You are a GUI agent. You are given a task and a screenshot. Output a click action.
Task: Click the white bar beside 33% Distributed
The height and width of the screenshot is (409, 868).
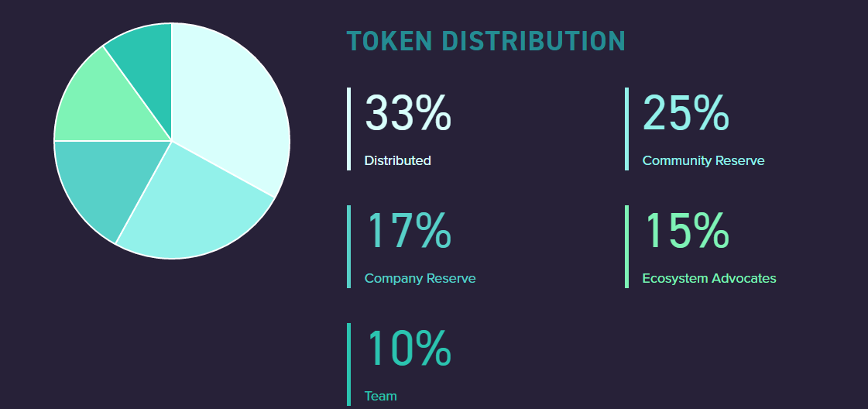(349, 129)
